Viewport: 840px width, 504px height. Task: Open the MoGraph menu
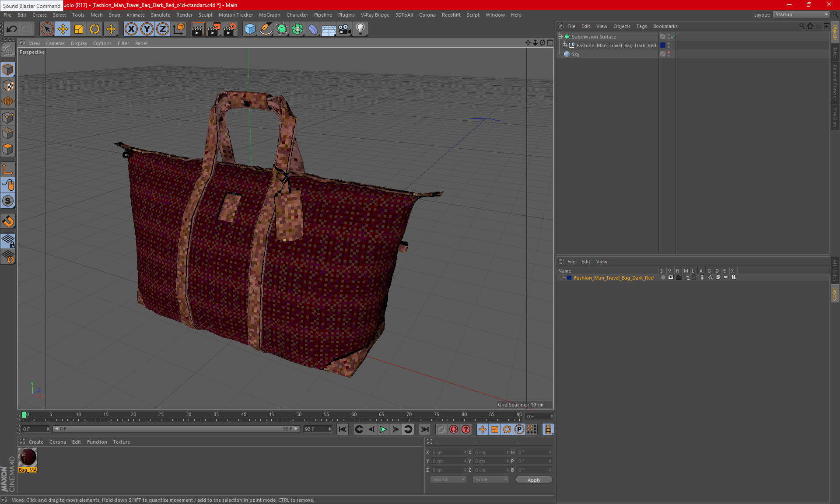(269, 15)
